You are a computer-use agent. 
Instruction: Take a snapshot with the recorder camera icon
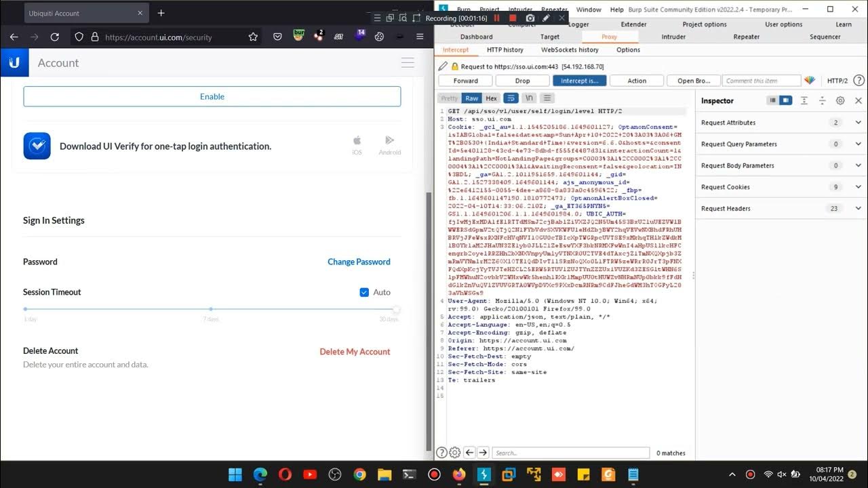click(530, 18)
